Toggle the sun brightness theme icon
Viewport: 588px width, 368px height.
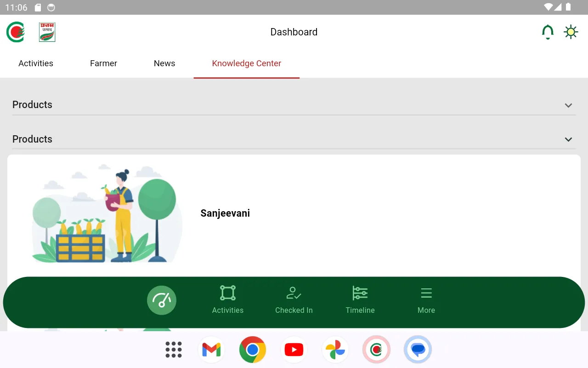point(571,32)
